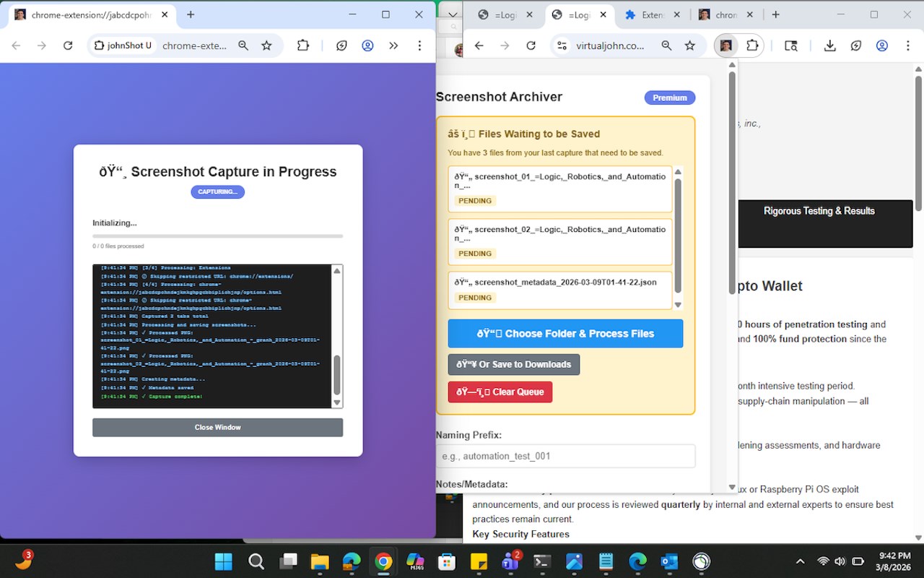
Task: Select pending file screenshot_02 in queue
Action: coord(560,242)
